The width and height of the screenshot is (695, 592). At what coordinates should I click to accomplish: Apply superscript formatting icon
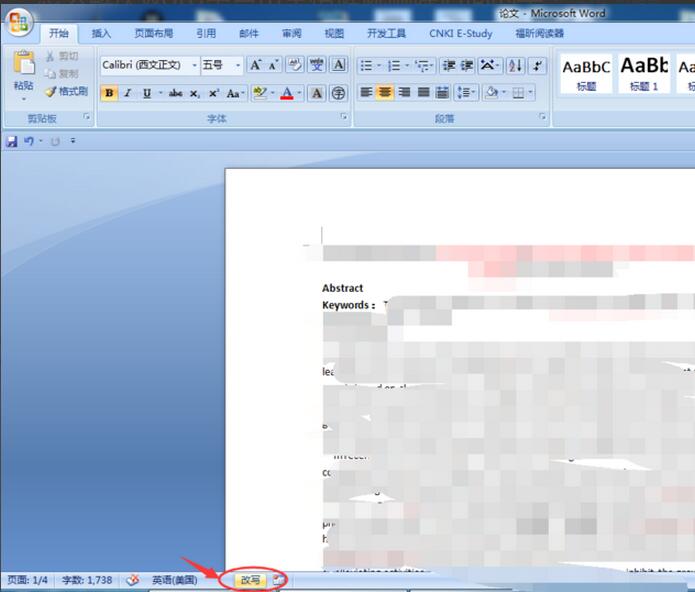(213, 93)
